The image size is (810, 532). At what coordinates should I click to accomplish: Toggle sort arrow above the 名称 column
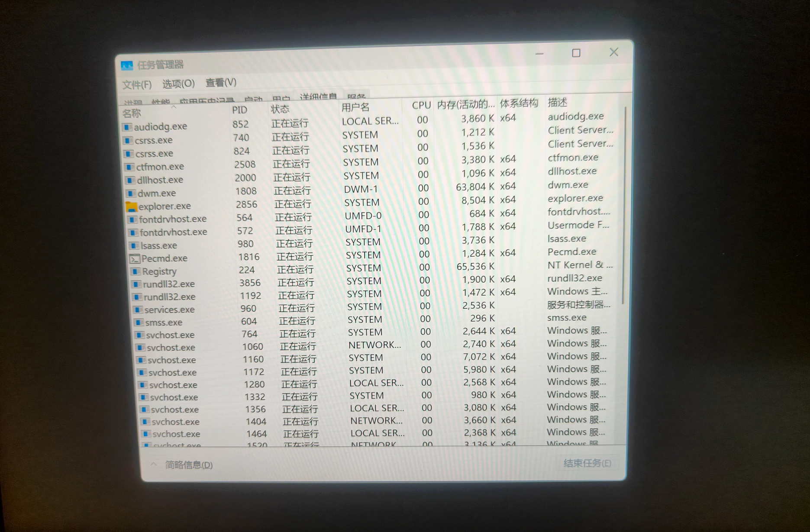click(x=174, y=106)
